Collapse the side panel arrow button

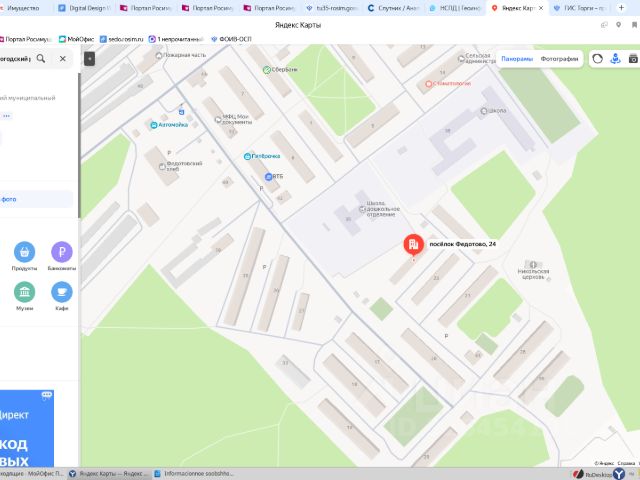click(89, 59)
